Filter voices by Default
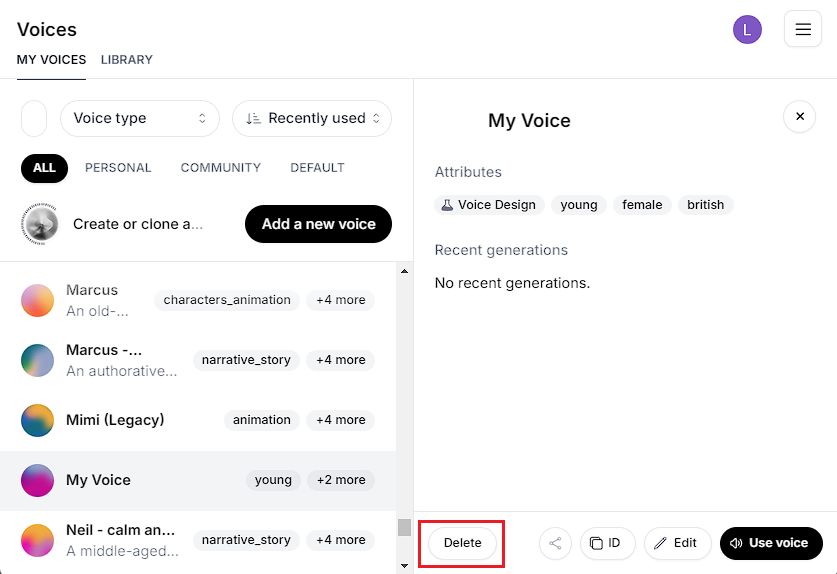 tap(317, 168)
